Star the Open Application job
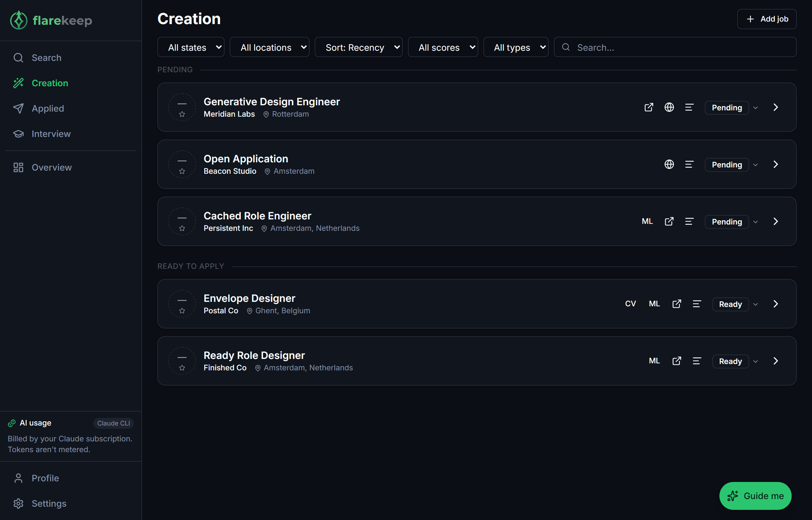Viewport: 812px width, 520px height. pos(182,171)
